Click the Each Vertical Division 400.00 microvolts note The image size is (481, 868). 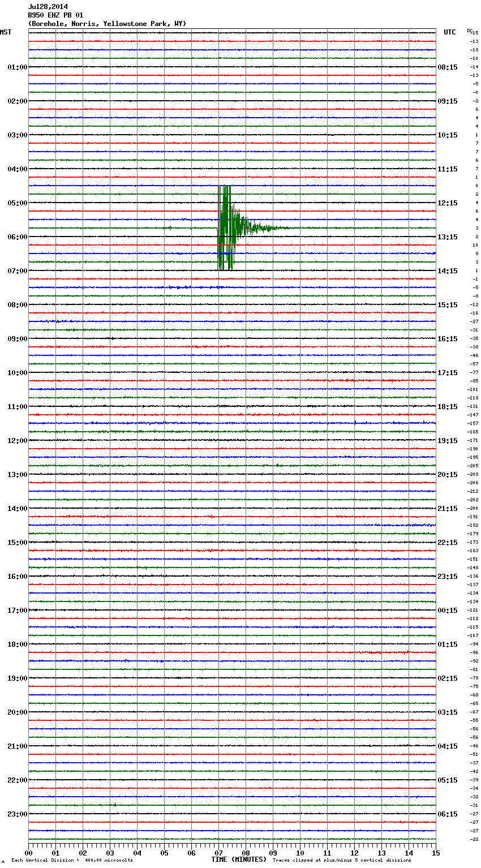point(72,861)
